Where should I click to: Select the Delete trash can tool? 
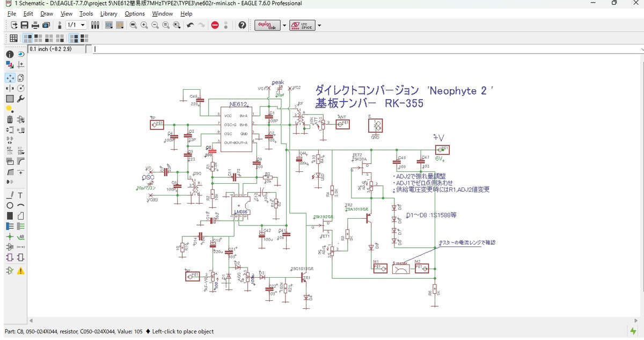[10, 119]
